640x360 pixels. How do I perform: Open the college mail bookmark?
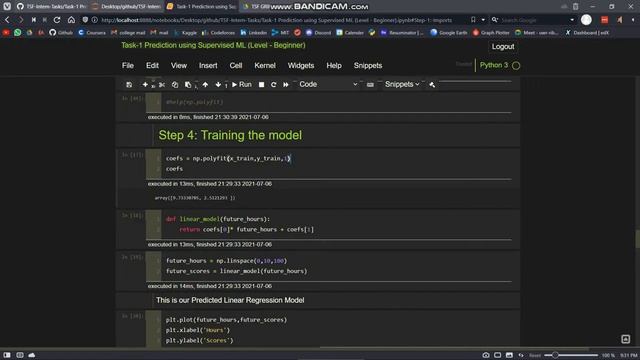point(128,33)
